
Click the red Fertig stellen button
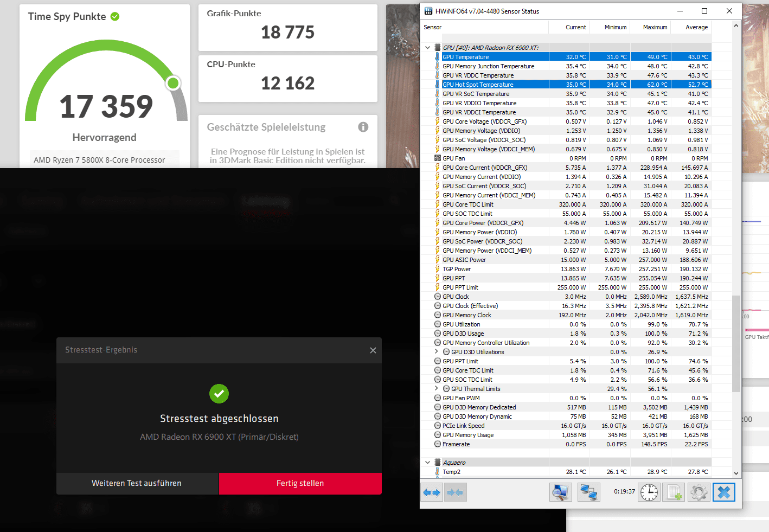[300, 483]
